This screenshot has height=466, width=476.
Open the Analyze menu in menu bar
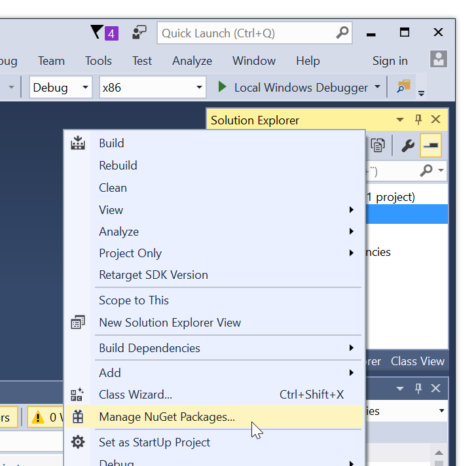(192, 61)
